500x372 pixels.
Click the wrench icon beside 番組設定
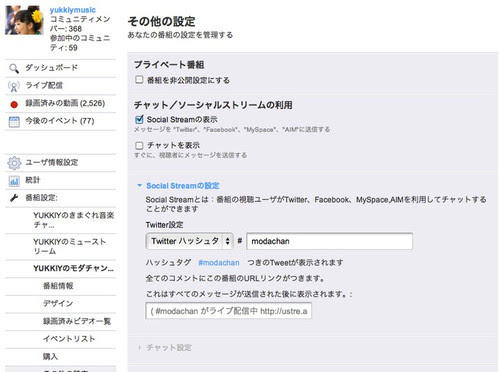(x=14, y=198)
